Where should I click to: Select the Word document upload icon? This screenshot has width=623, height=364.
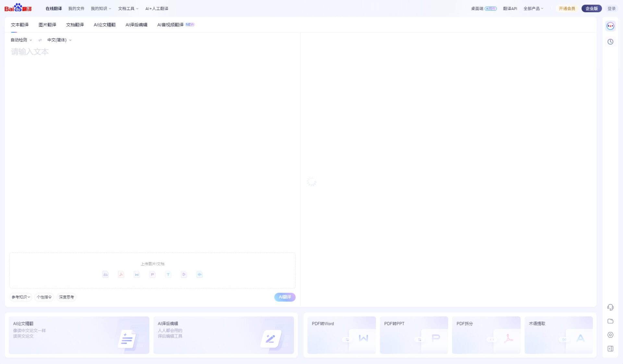(136, 274)
